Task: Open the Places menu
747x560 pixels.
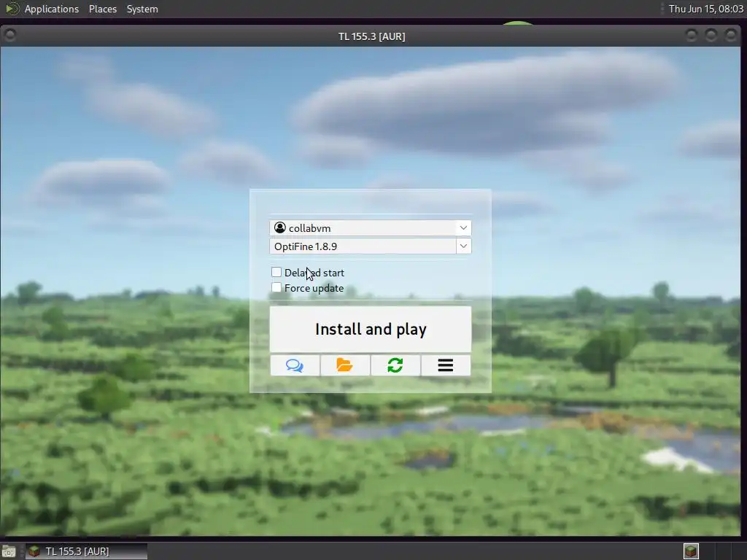Action: (103, 9)
